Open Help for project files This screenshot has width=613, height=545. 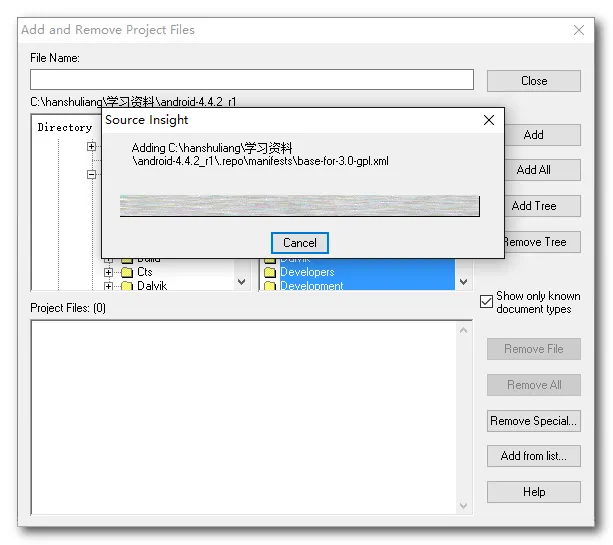(534, 492)
